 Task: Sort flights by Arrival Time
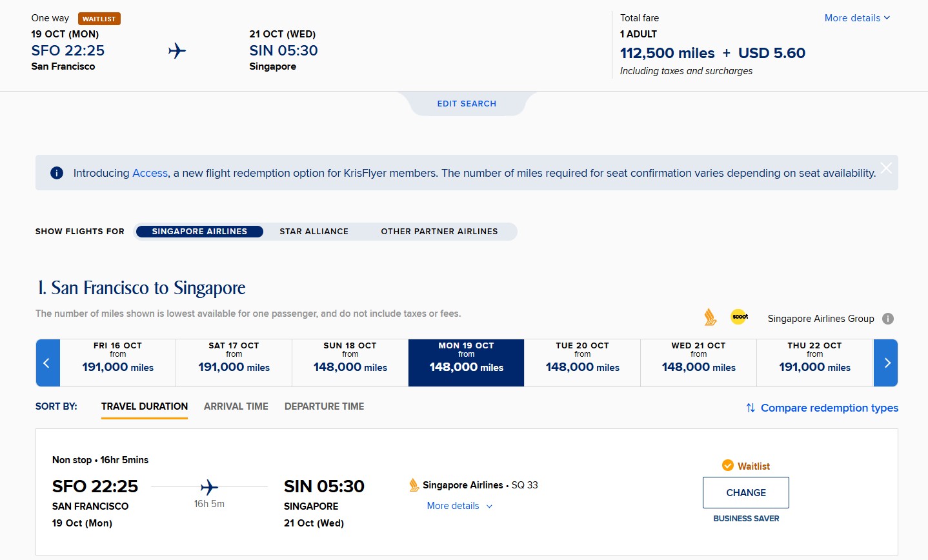[236, 406]
